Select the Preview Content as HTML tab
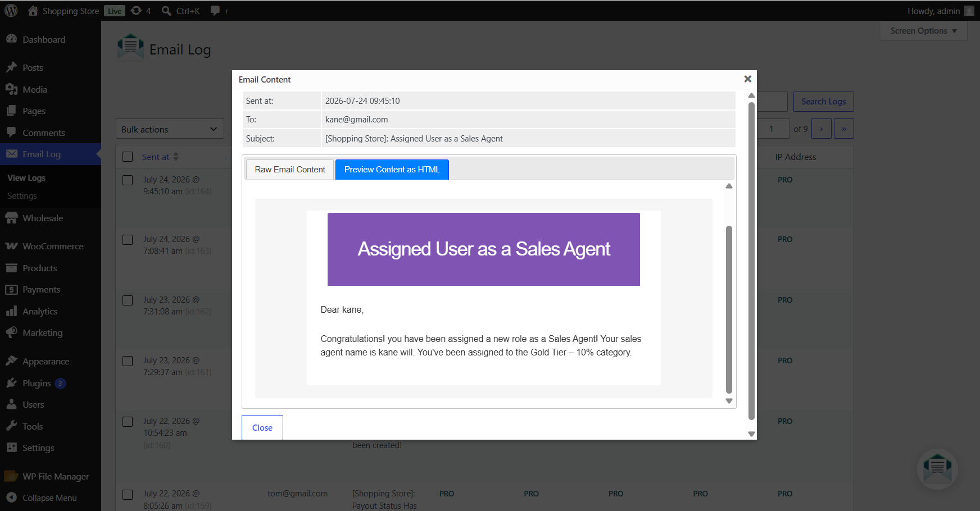The height and width of the screenshot is (511, 980). click(392, 170)
